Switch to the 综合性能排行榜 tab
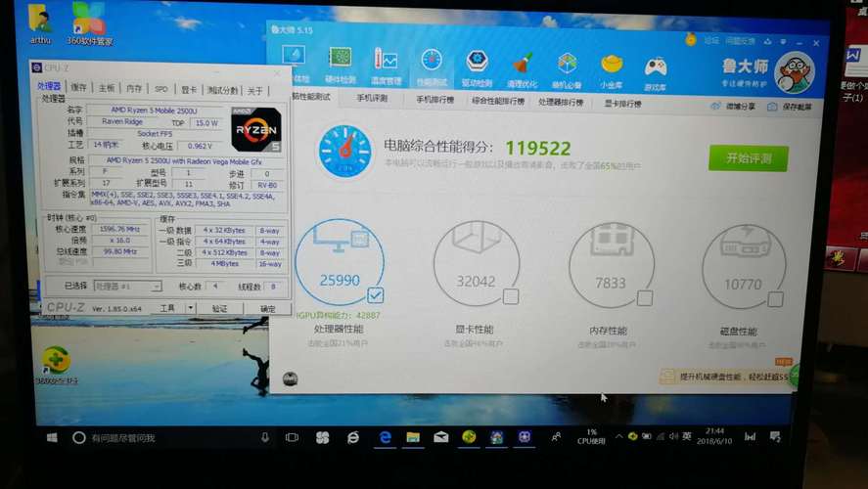Image resolution: width=868 pixels, height=489 pixels. click(498, 101)
